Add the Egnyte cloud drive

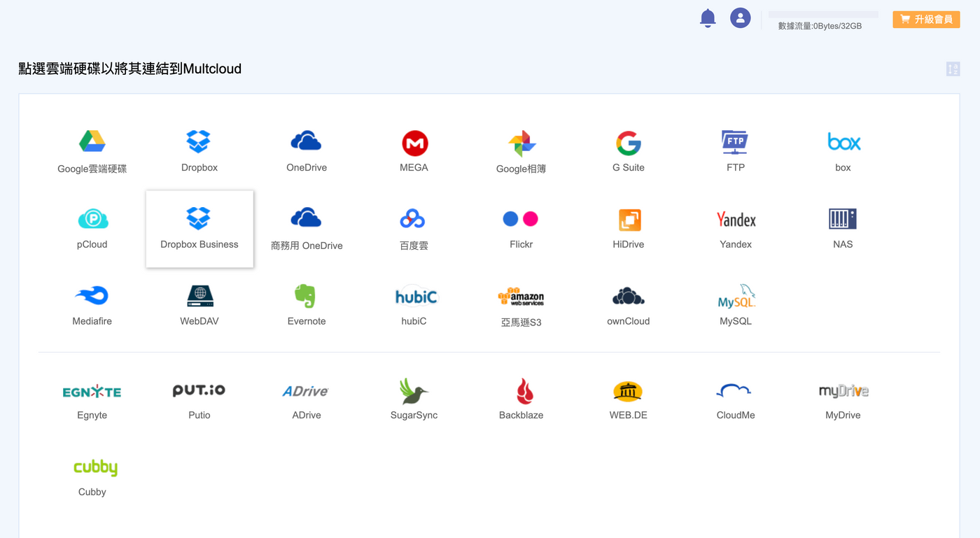click(x=92, y=392)
